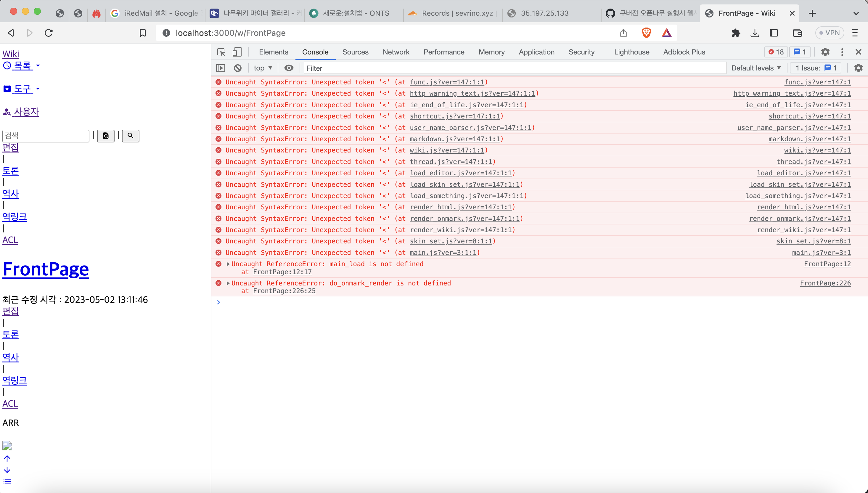868x493 pixels.
Task: Open the Default levels dropdown
Action: tap(756, 68)
